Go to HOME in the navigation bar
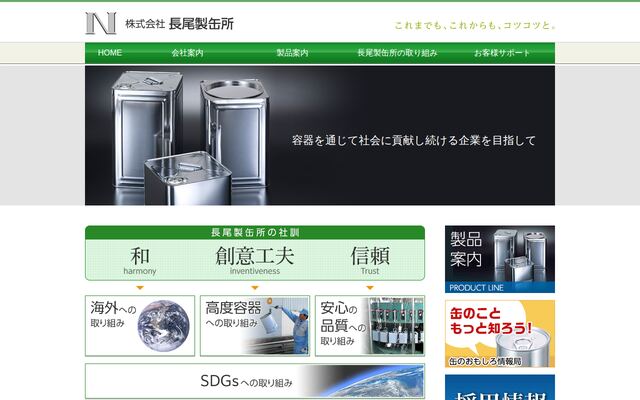640x400 pixels. 110,53
